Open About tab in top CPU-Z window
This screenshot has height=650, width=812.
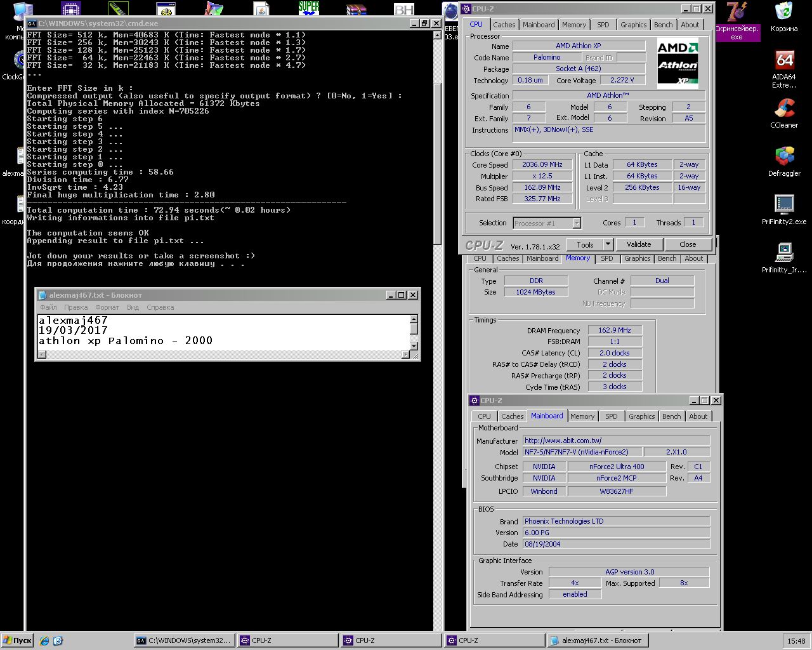pyautogui.click(x=690, y=25)
